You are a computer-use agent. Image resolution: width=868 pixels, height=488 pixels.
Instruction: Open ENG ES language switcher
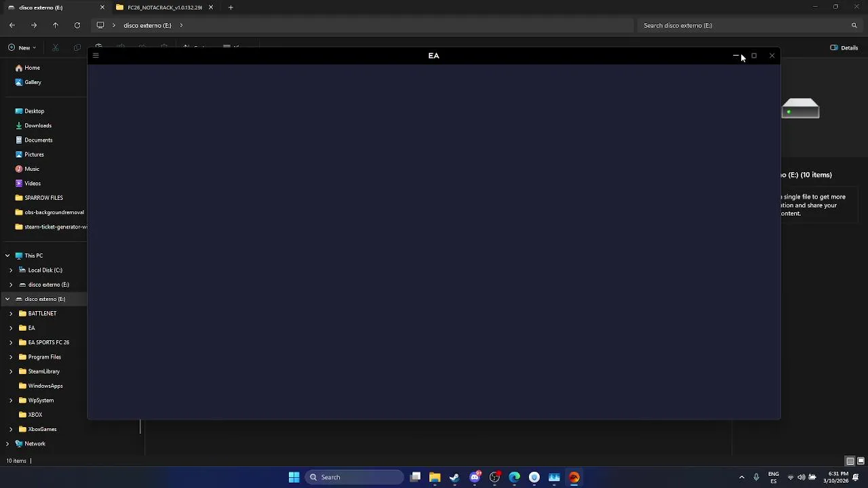coord(774,477)
